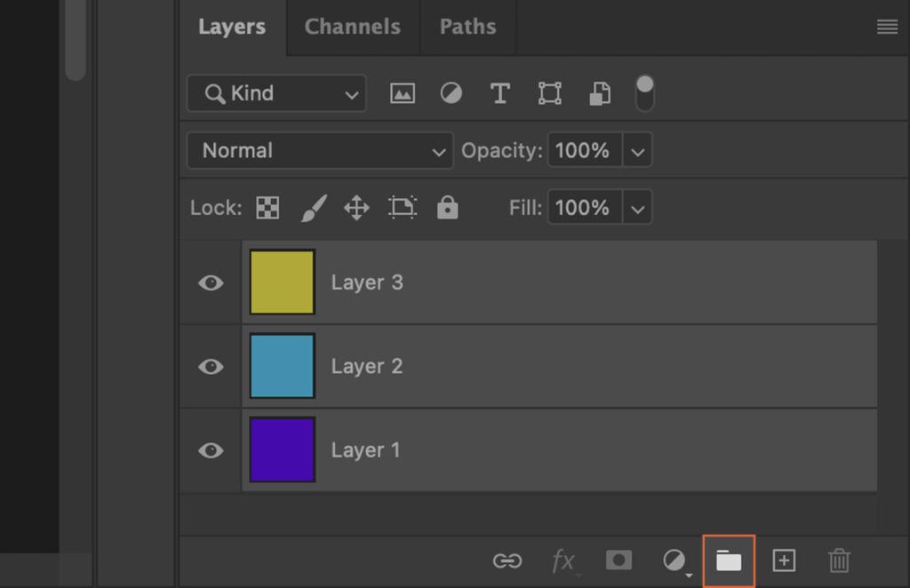910x588 pixels.
Task: Open Layer 1 purple thumbnail
Action: pyautogui.click(x=282, y=449)
